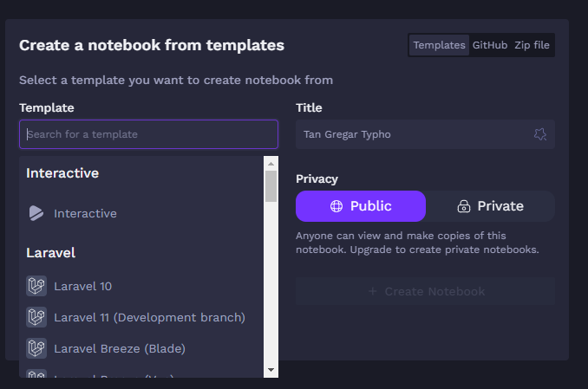Focus the Search for a template field
Screen dimensions: 588x389
click(x=148, y=134)
